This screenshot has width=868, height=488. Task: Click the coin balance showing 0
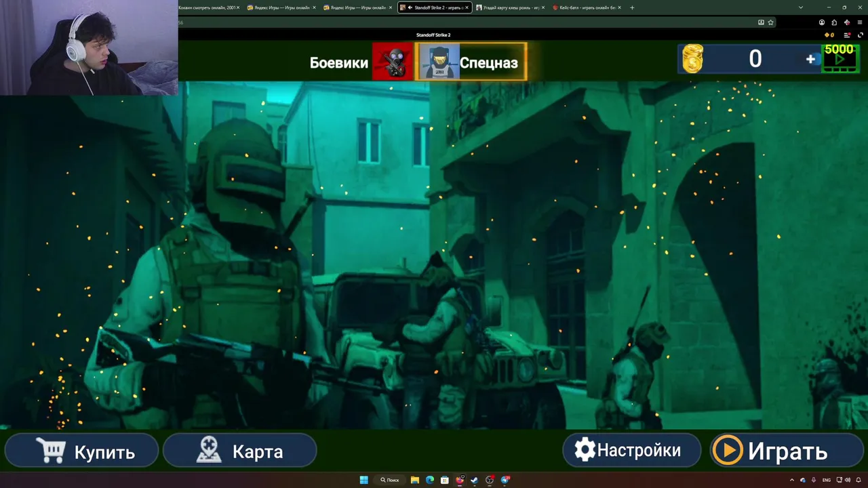click(x=755, y=59)
